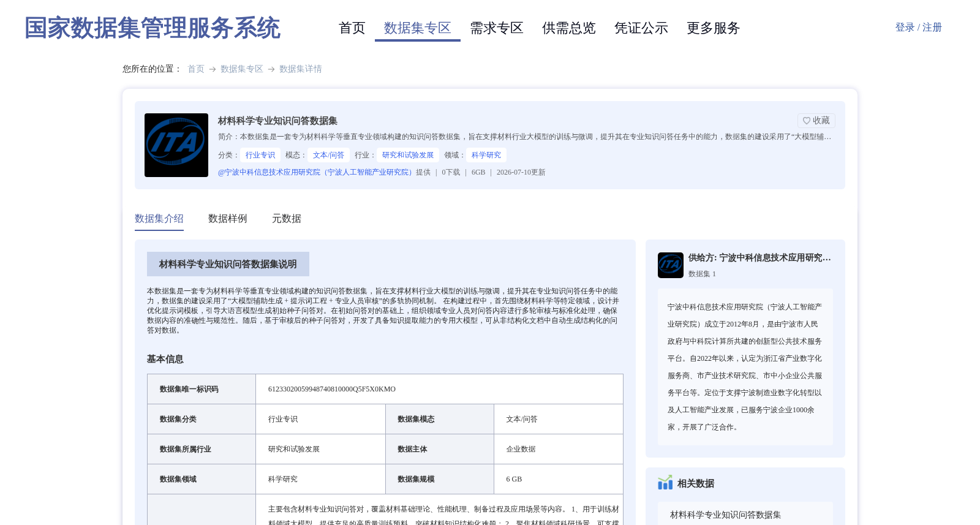Click the 文本/问答 modality tag
Viewport: 980px width, 525px height.
click(x=329, y=155)
